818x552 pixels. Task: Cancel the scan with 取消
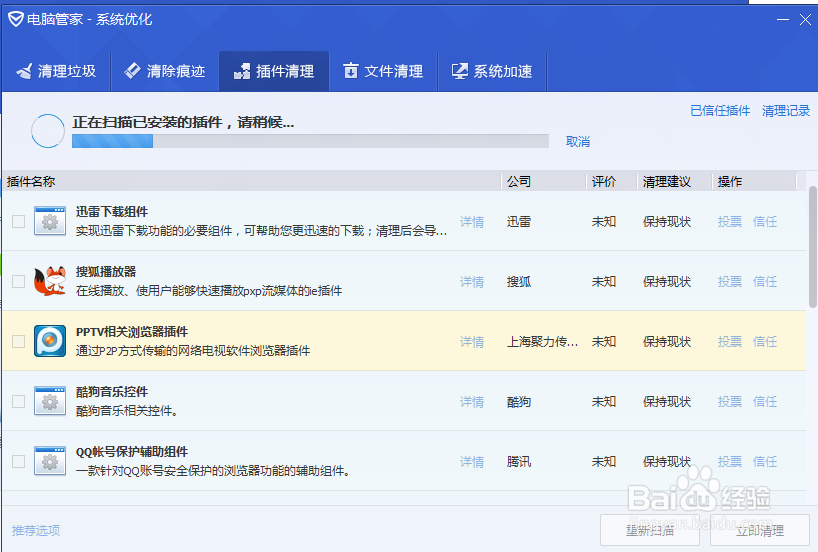tap(578, 141)
